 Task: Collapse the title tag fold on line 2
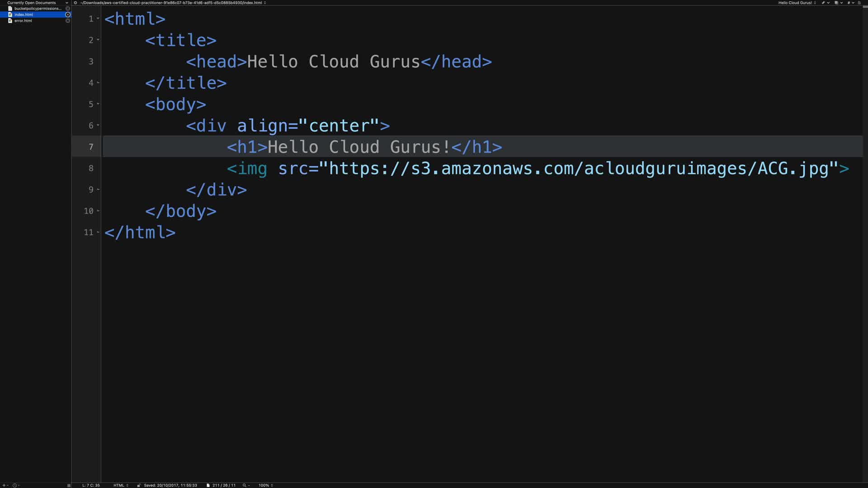click(x=98, y=40)
